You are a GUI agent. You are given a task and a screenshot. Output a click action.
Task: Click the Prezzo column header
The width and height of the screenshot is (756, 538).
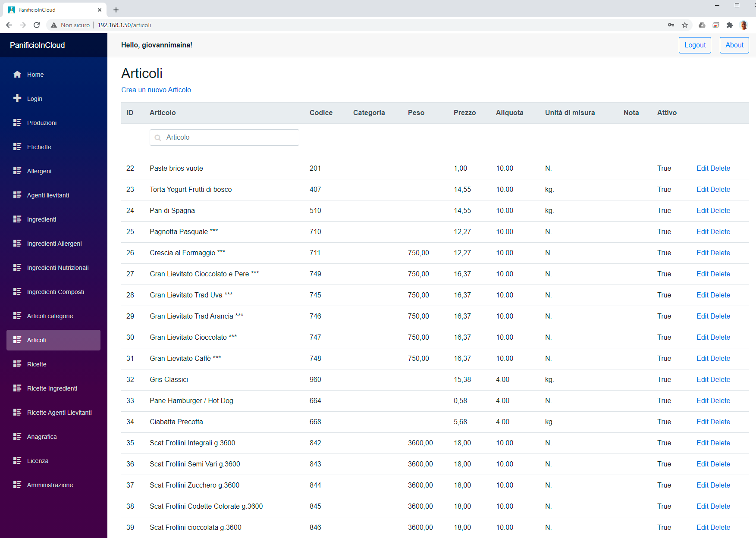point(464,113)
